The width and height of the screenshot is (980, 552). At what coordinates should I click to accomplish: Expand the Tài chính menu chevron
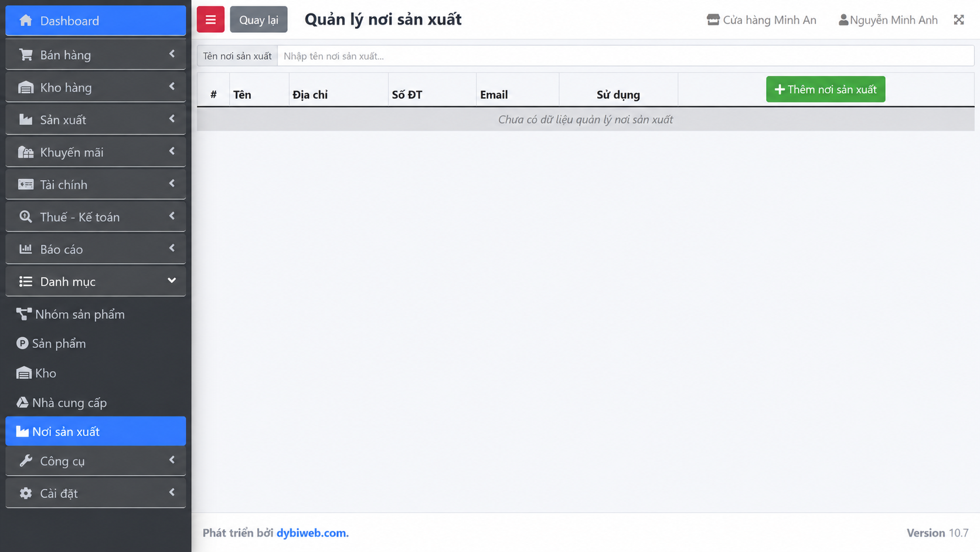pos(172,184)
